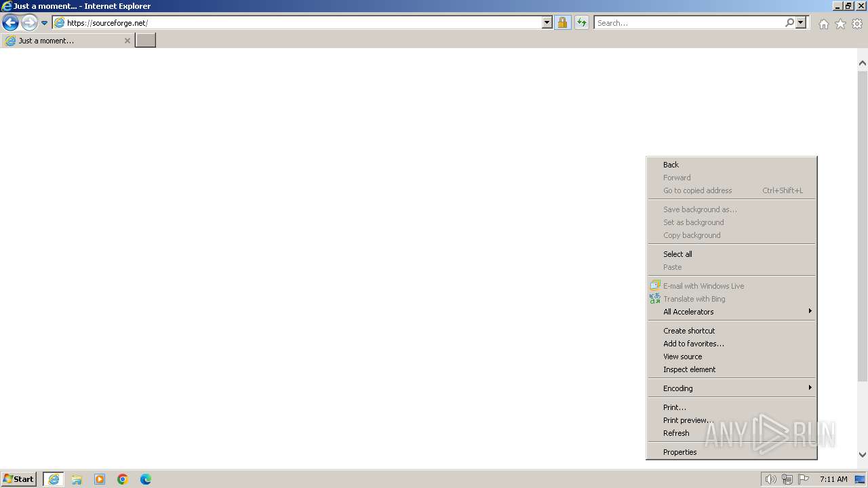The height and width of the screenshot is (488, 868).
Task: Click the sourceforge.net address bar
Action: [302, 22]
